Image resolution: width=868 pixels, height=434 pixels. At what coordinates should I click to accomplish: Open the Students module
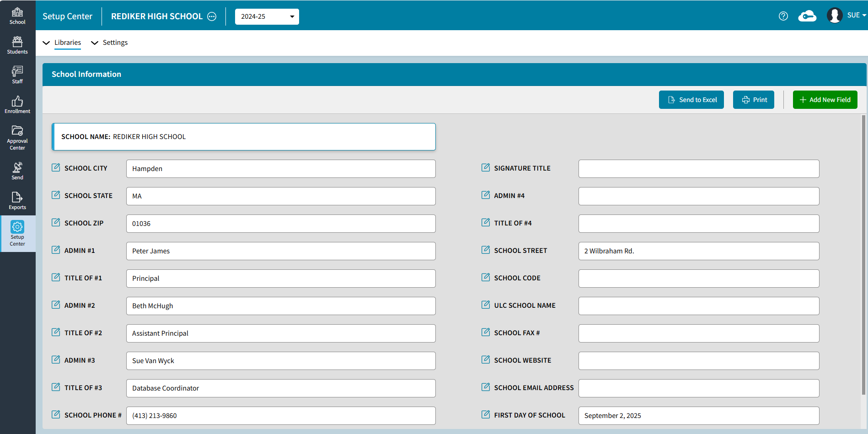pos(17,45)
